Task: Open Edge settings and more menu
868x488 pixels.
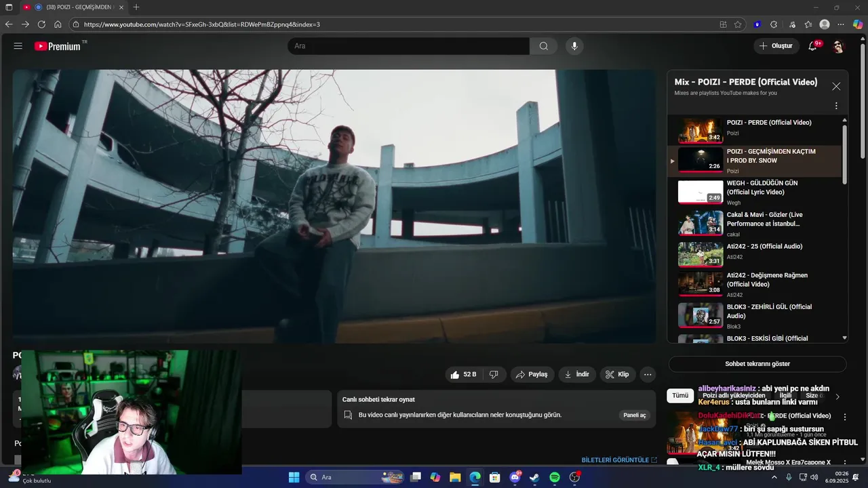Action: point(841,24)
